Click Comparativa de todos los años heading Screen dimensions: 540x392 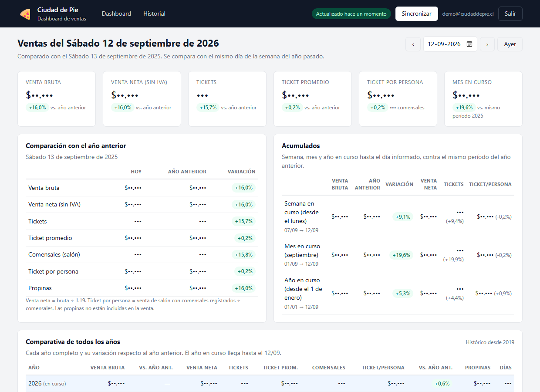point(73,342)
